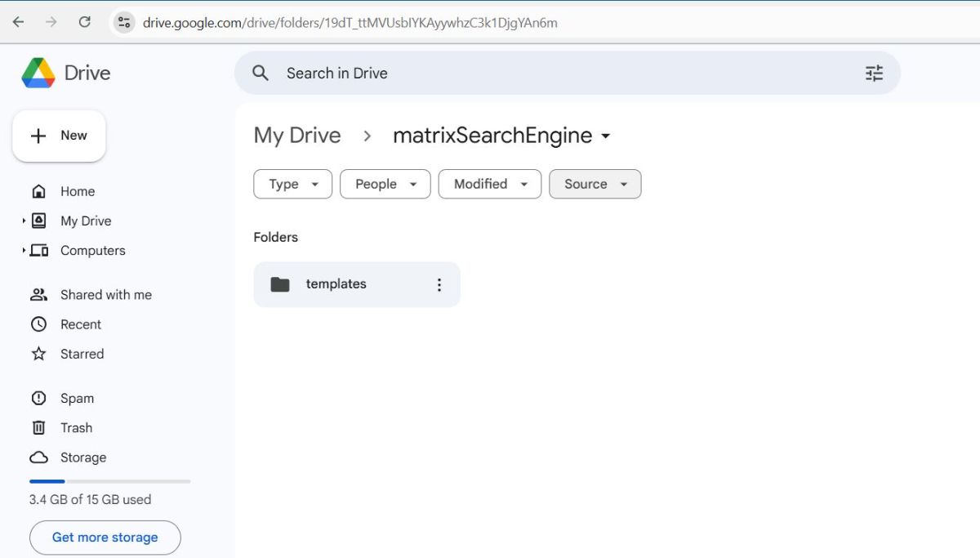Image resolution: width=980 pixels, height=558 pixels.
Task: Click the Google Drive logo
Action: click(38, 73)
